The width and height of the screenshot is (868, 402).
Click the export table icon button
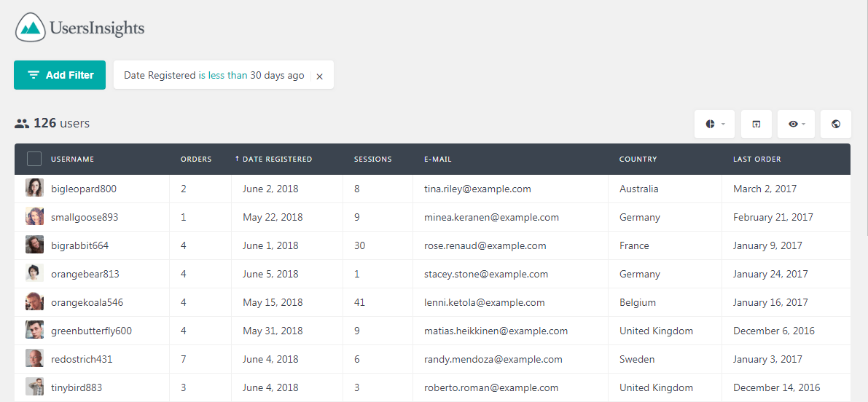click(x=756, y=124)
